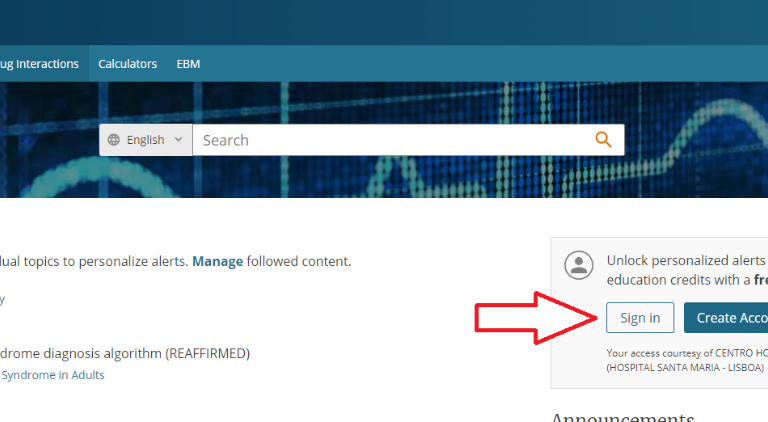Click the syndrome diagnosis algorithm (REAFFIRMED) item
768x422 pixels.
point(125,353)
